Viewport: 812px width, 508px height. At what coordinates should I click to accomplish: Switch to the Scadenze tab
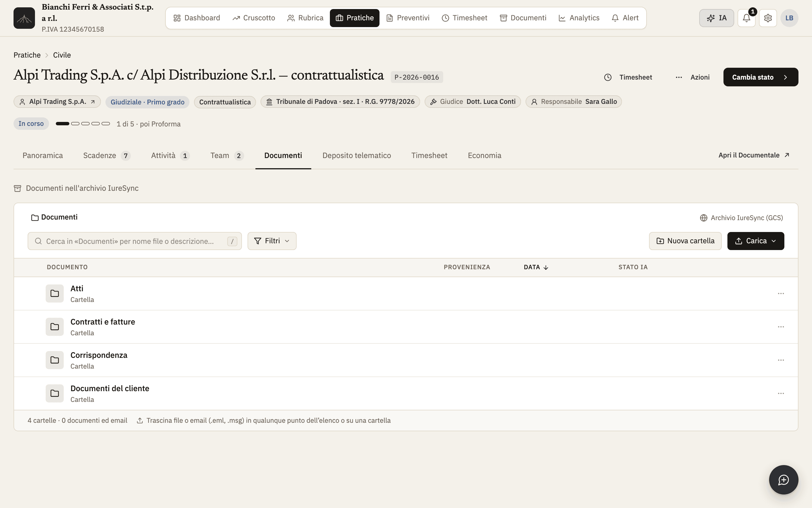point(107,156)
